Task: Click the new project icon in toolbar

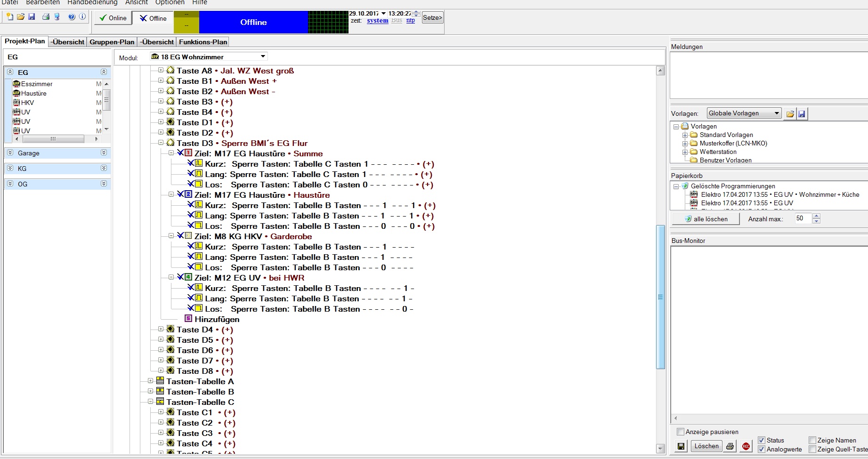Action: [10, 17]
